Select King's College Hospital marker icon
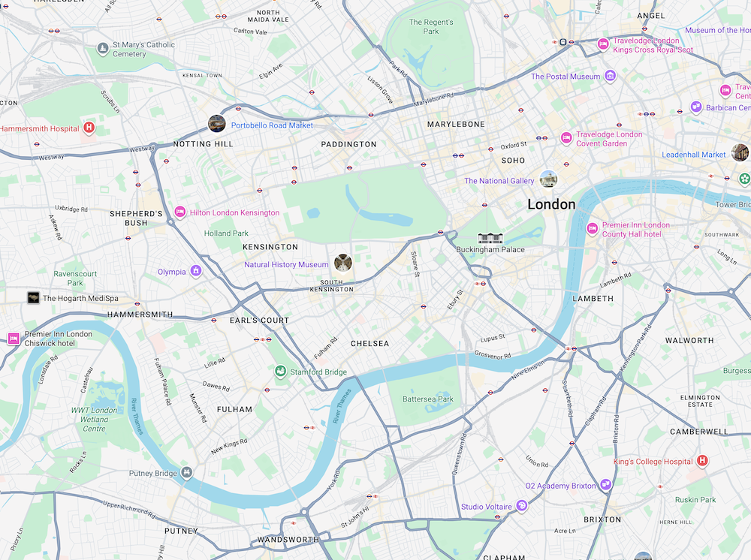This screenshot has width=751, height=560. click(702, 461)
